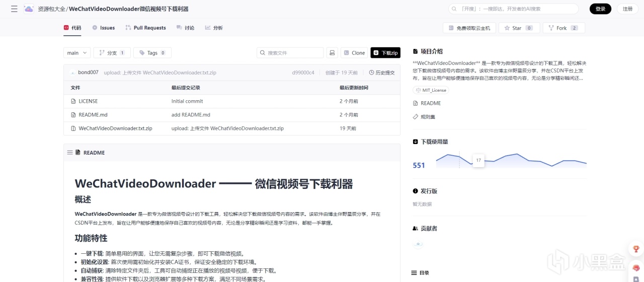Image resolution: width=644 pixels, height=282 pixels.
Task: Open the 目录 table of contents
Action: (420, 272)
